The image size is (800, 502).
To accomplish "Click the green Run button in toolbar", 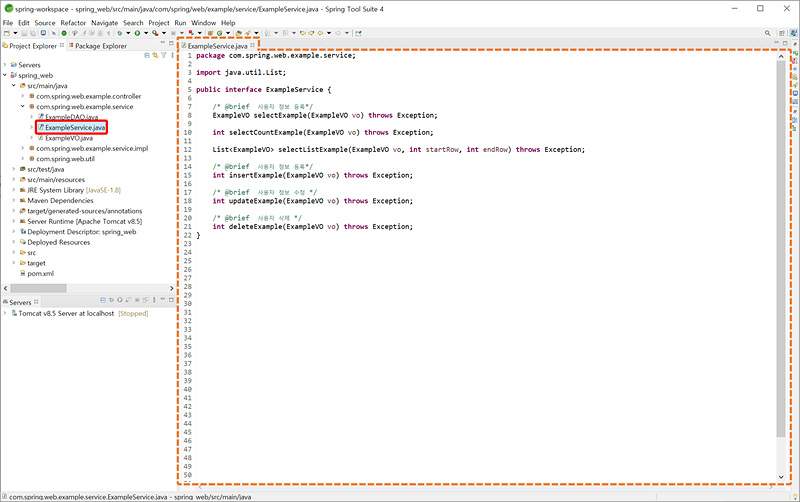I will coord(137,33).
